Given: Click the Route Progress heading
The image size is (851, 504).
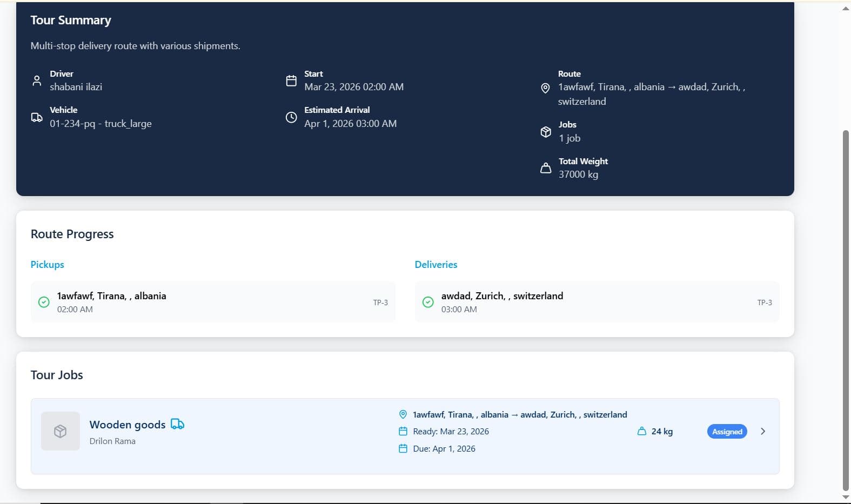Looking at the screenshot, I should coord(72,234).
